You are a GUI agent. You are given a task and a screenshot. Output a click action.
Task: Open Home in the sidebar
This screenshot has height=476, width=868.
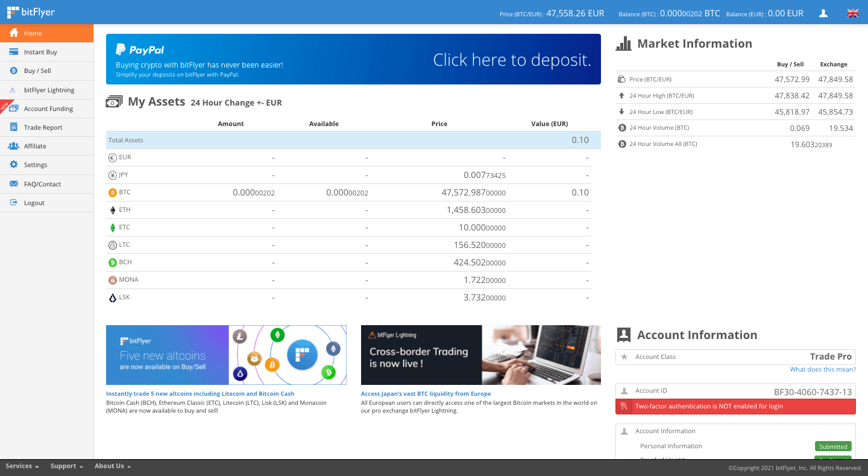click(47, 33)
